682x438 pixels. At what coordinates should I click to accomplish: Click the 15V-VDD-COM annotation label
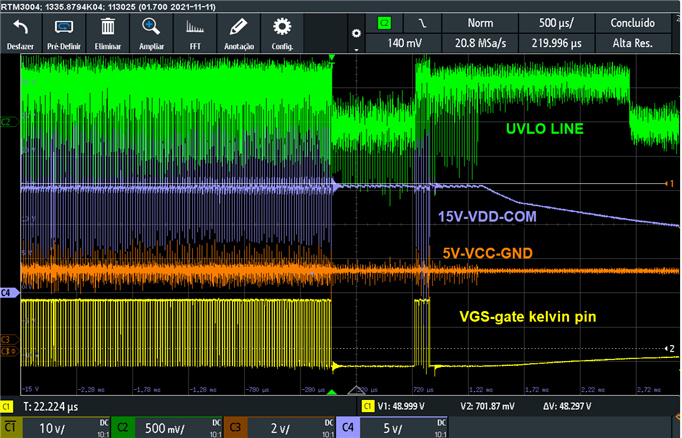tap(487, 217)
